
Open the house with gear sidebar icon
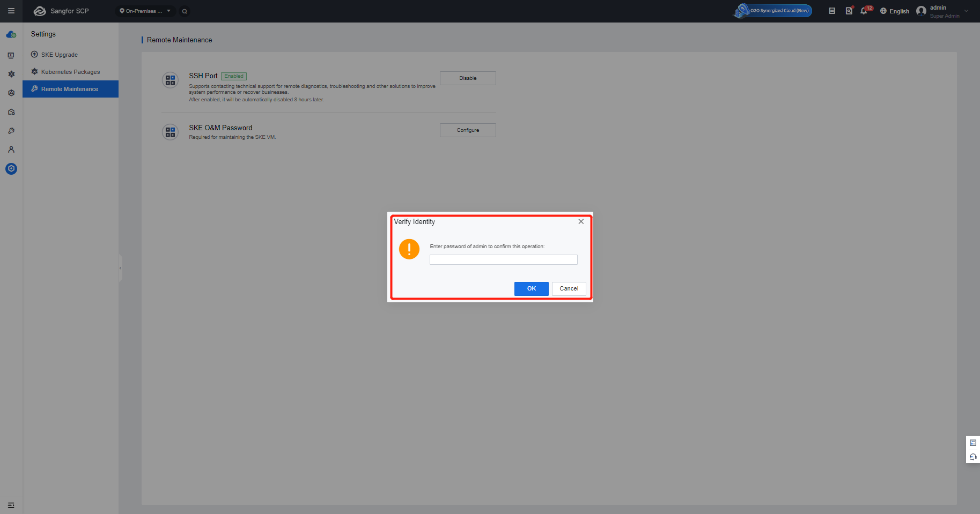pyautogui.click(x=11, y=112)
